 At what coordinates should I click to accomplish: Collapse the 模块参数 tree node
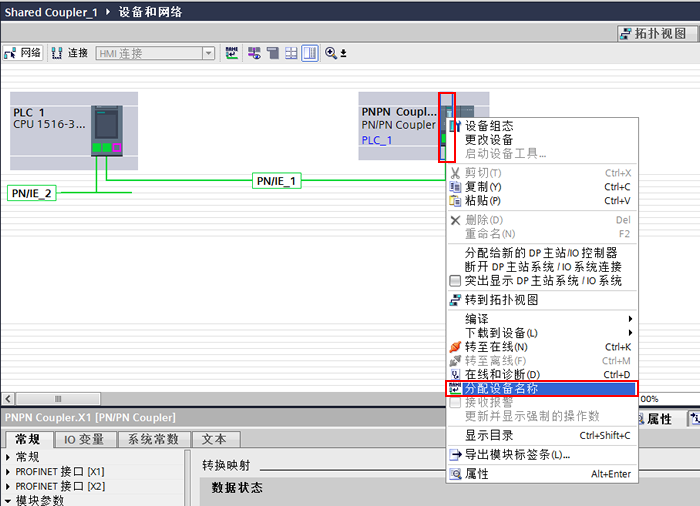8,501
